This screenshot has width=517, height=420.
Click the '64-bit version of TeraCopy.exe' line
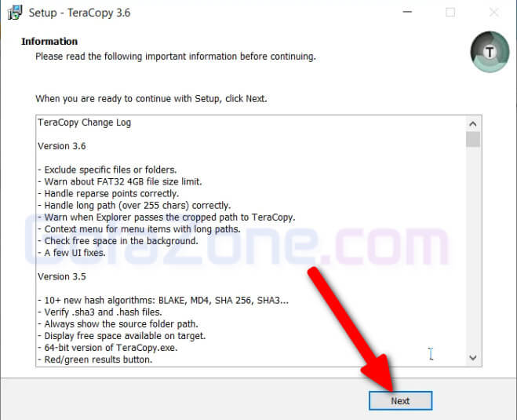click(x=115, y=348)
